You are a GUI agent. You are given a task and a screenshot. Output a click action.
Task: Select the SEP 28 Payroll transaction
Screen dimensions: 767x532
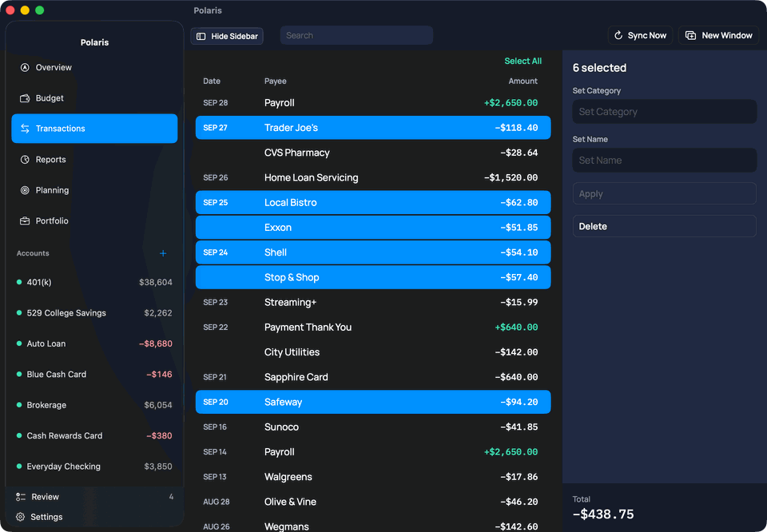(373, 103)
